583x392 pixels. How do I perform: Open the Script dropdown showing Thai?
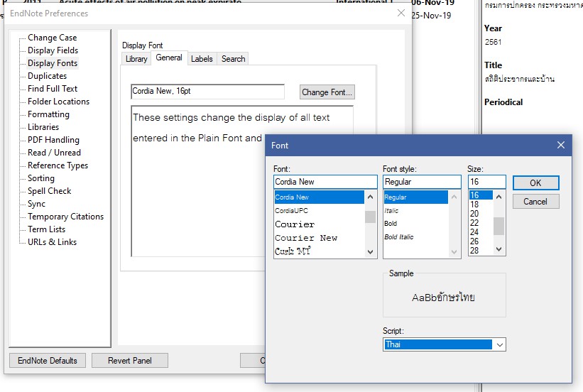click(x=445, y=344)
